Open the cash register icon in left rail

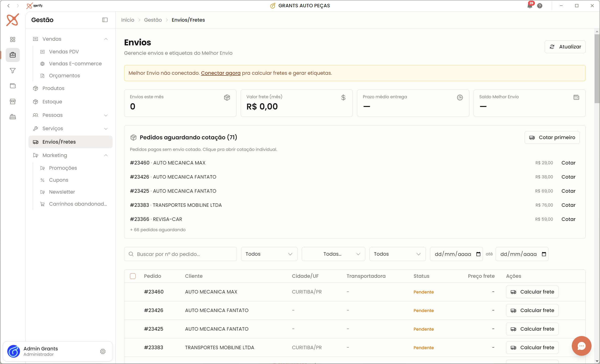pos(13,117)
